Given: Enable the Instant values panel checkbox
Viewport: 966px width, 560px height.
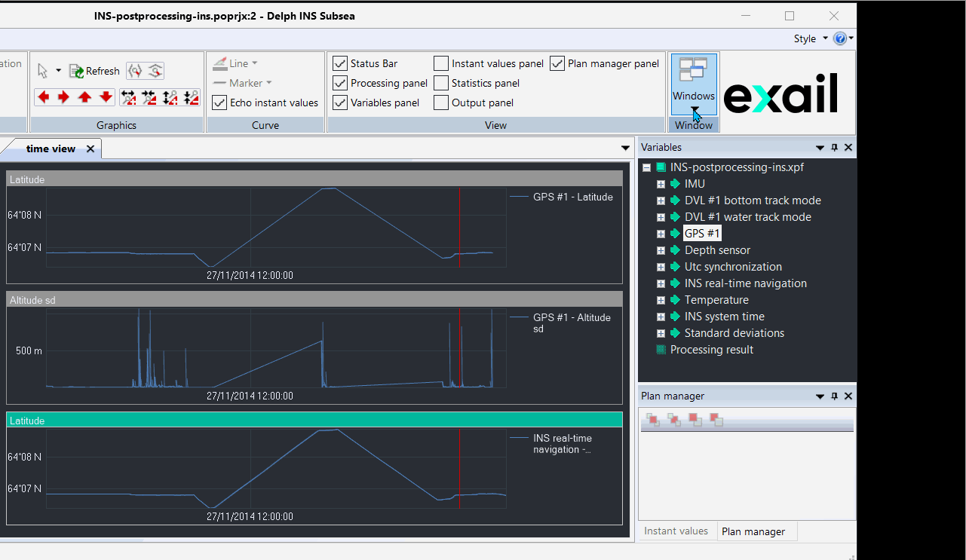Looking at the screenshot, I should coord(441,63).
